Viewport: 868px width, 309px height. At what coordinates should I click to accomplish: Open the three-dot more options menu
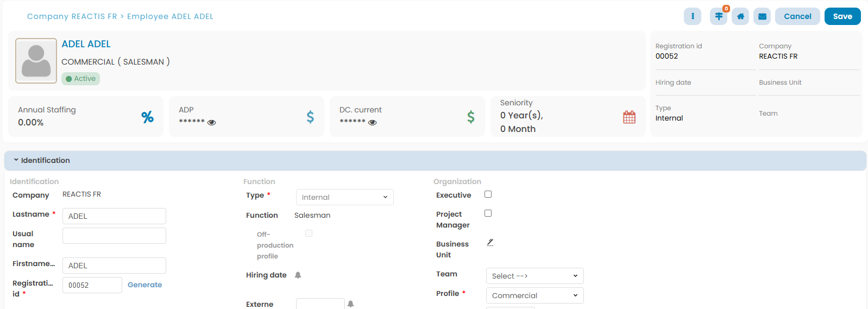692,16
